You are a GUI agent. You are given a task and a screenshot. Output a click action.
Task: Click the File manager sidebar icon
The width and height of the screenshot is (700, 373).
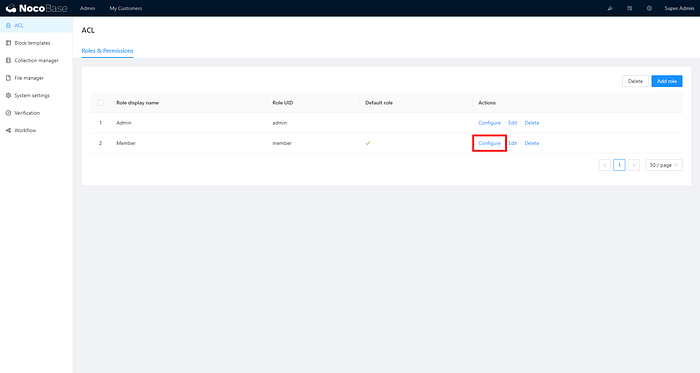pyautogui.click(x=8, y=78)
